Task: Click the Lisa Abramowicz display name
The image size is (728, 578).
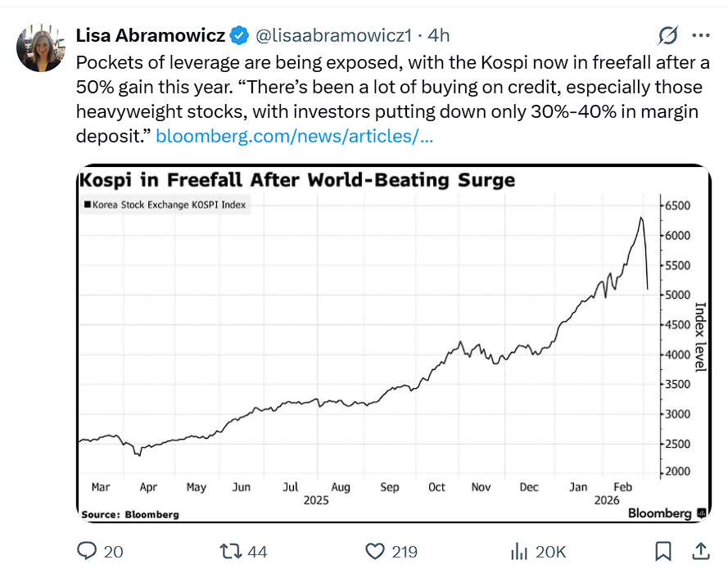Action: coord(150,35)
